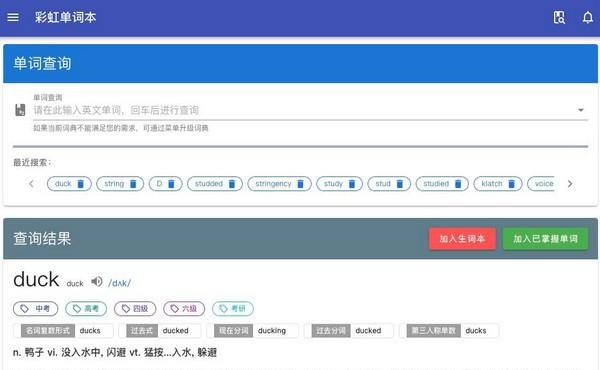Select the 六级 tag chip

point(184,308)
